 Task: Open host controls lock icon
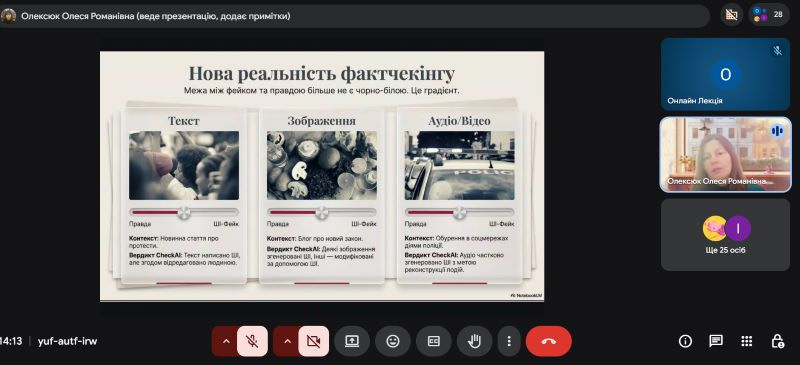click(777, 341)
